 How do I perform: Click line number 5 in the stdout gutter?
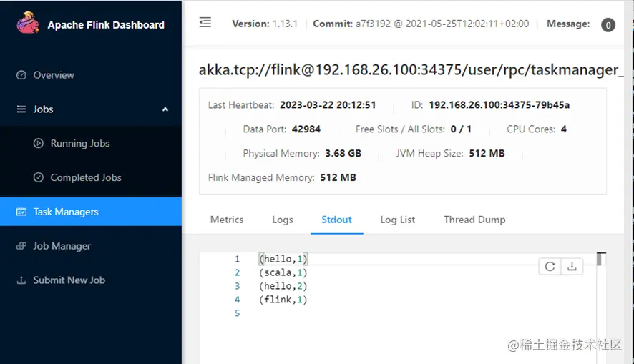pos(238,313)
